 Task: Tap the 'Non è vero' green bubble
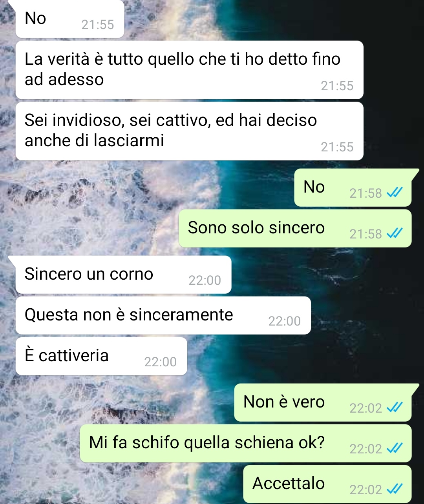(323, 402)
